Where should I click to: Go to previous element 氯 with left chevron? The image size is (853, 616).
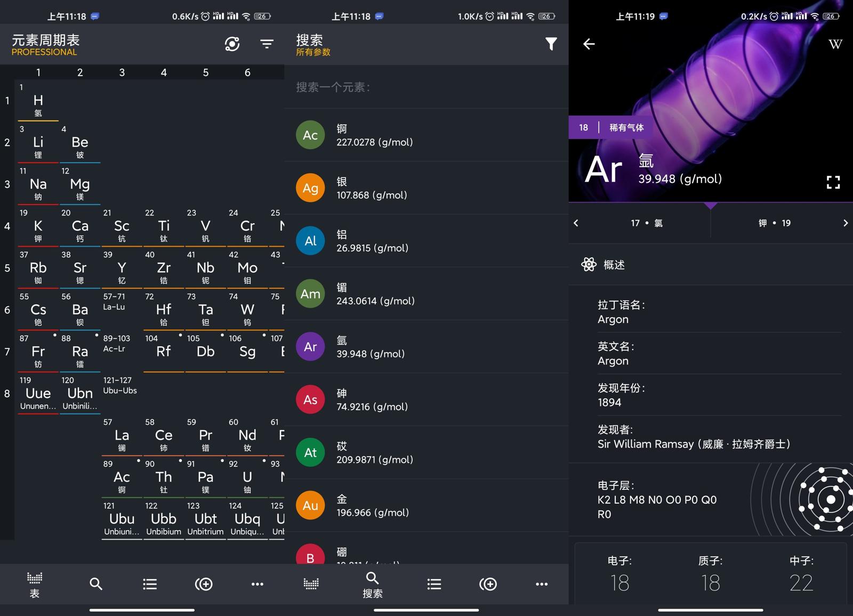576,223
